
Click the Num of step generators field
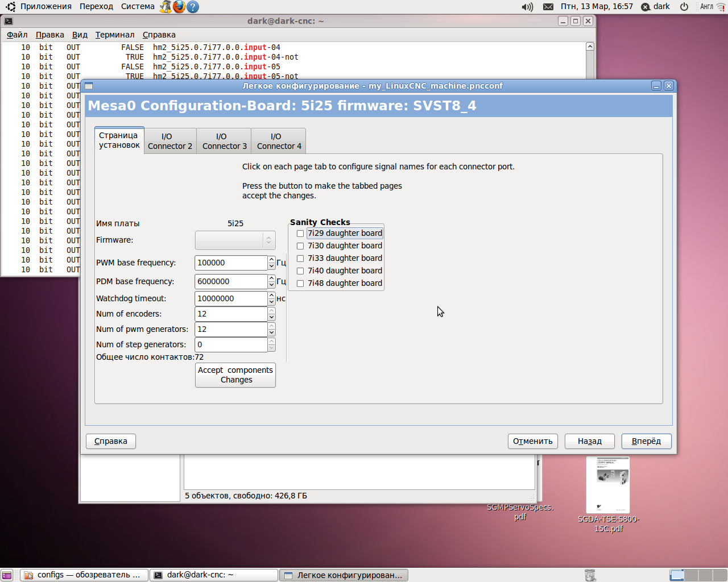pos(231,344)
